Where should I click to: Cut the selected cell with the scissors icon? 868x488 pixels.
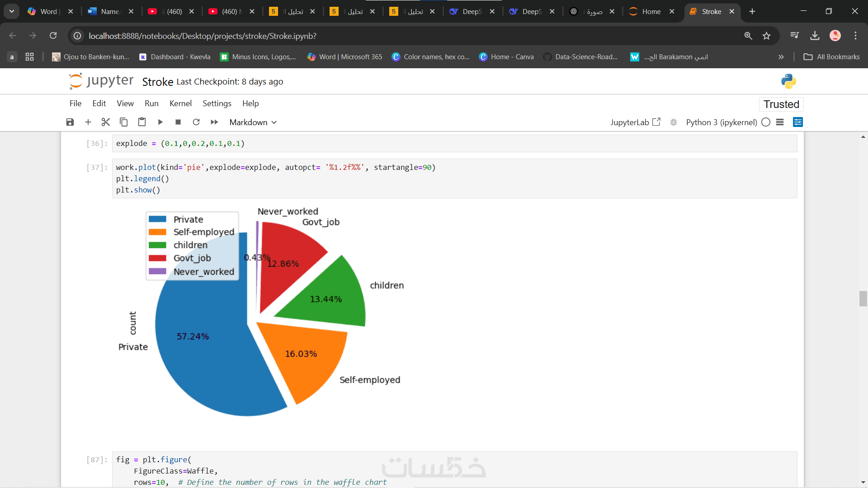tap(106, 122)
